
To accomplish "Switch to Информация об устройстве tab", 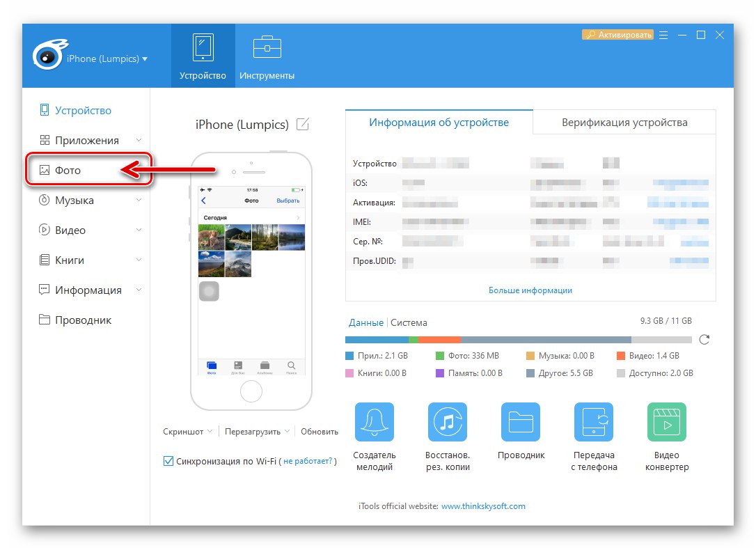I will [439, 123].
